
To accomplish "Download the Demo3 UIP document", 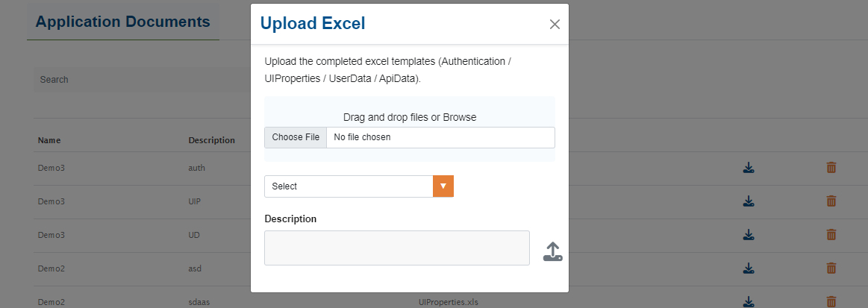I will [x=749, y=201].
